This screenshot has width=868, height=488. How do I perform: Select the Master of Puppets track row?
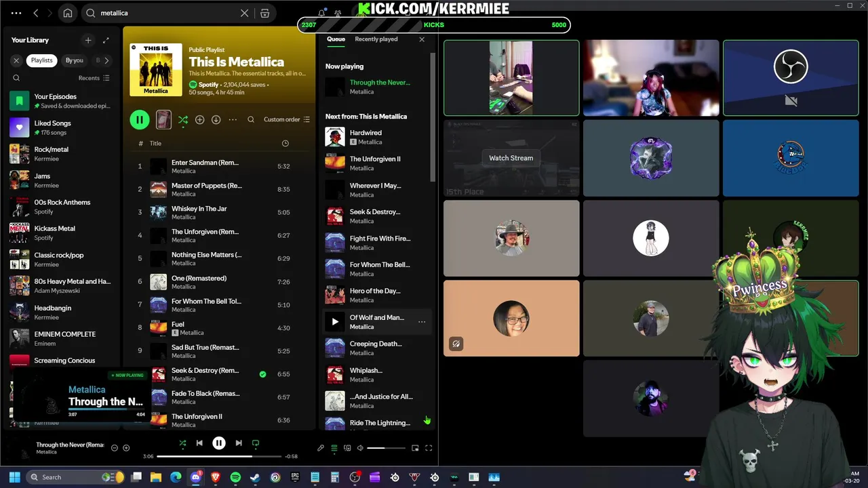pos(219,189)
